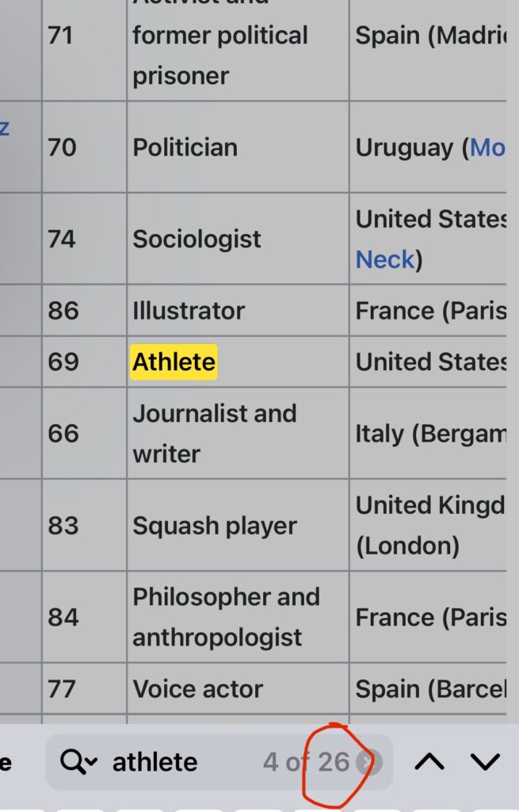Tap the Italy location cell
This screenshot has width=519, height=812.
tap(428, 433)
